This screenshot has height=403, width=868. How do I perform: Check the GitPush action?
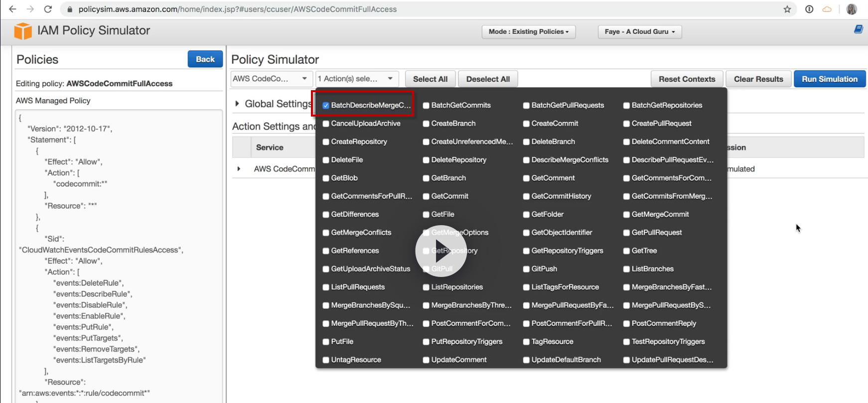point(526,269)
